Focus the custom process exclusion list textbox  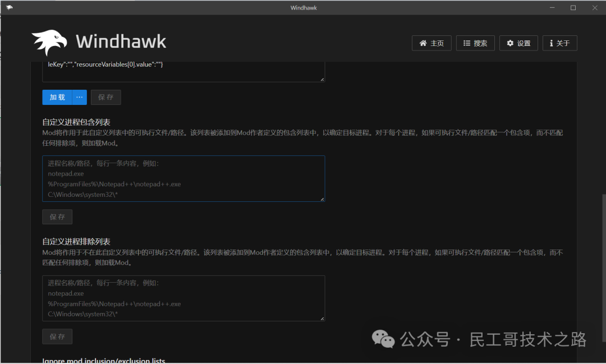click(x=183, y=298)
